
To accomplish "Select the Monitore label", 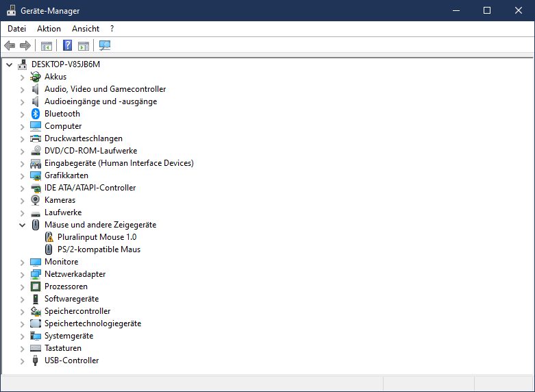I will pyautogui.click(x=62, y=262).
